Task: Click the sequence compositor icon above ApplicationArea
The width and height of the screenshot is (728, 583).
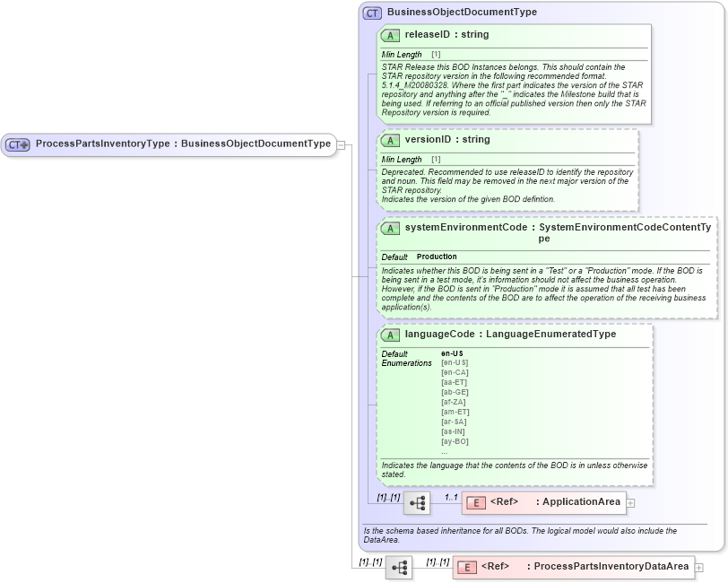Action: click(x=415, y=502)
